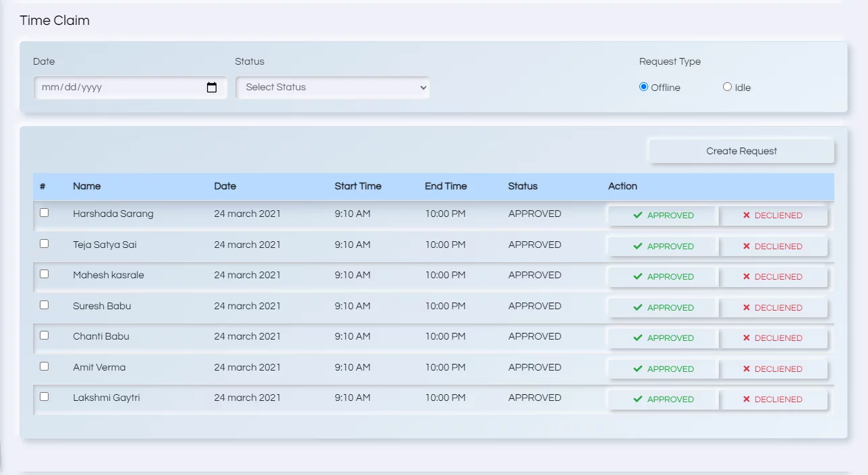
Task: Focus the Date mm/dd/yyyy input field
Action: (x=130, y=88)
